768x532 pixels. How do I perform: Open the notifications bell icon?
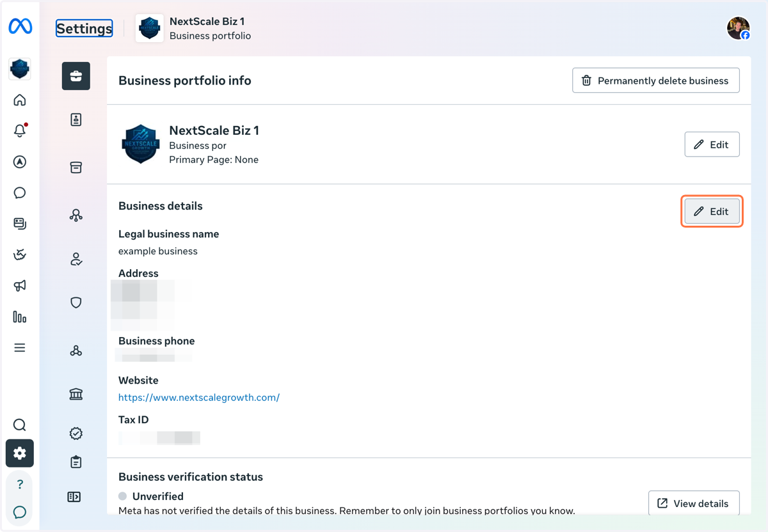point(20,130)
